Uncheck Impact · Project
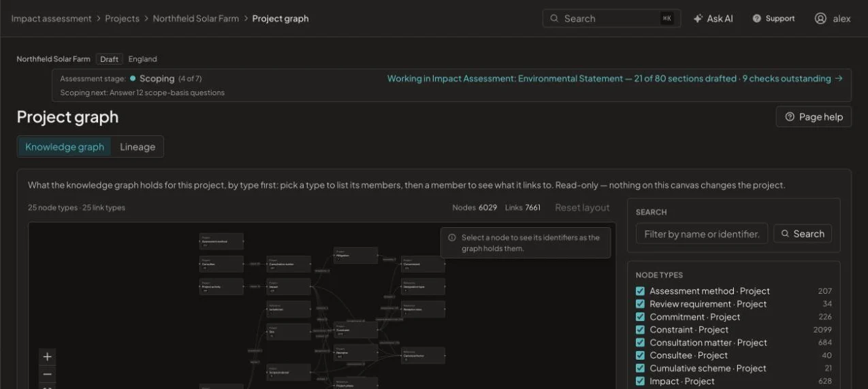This screenshot has width=868, height=389. coord(640,382)
